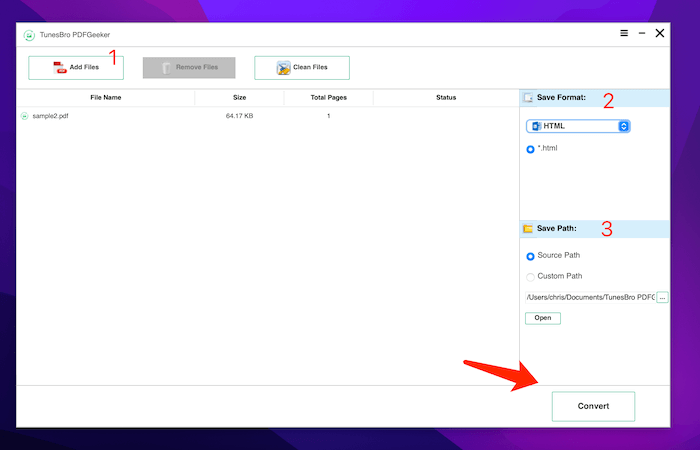Minimize the PDFGeeker window

click(642, 33)
